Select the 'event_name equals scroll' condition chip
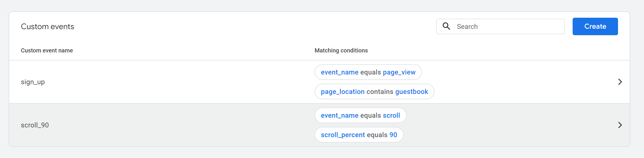644x158 pixels. 360,116
